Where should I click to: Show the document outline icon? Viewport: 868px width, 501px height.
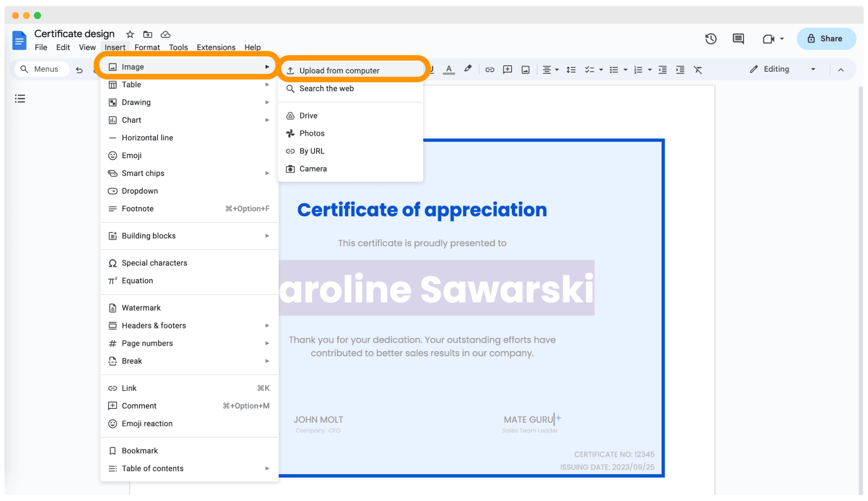coord(20,99)
